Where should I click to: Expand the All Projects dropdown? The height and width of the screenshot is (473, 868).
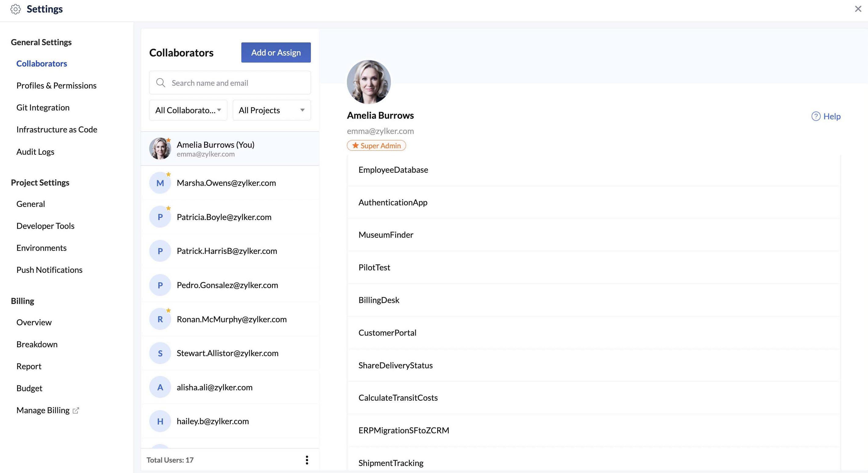click(x=272, y=110)
